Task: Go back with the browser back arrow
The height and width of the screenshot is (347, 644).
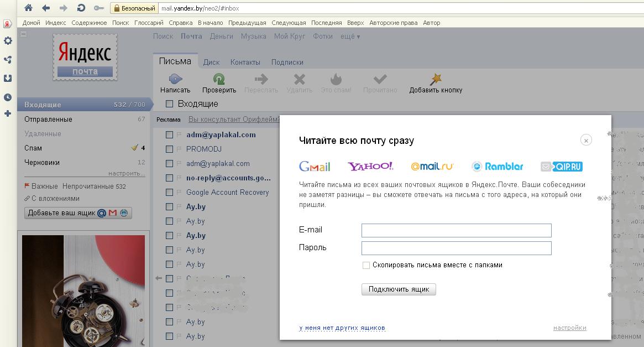Action: [45, 8]
